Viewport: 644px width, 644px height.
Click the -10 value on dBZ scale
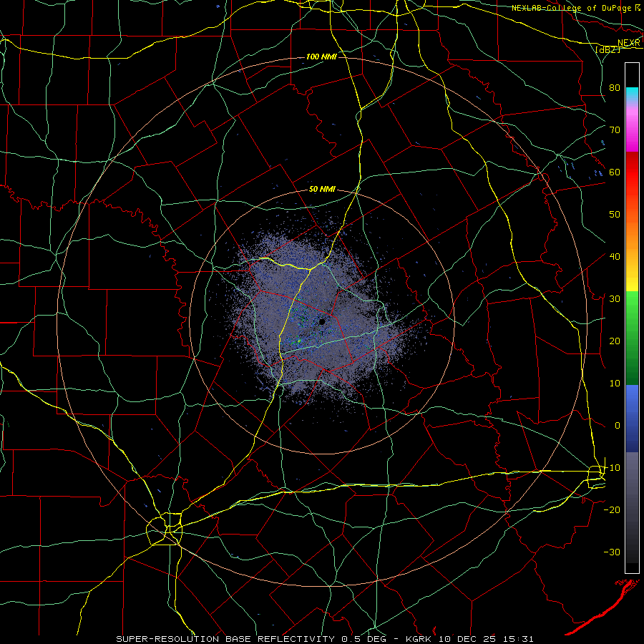coord(612,468)
